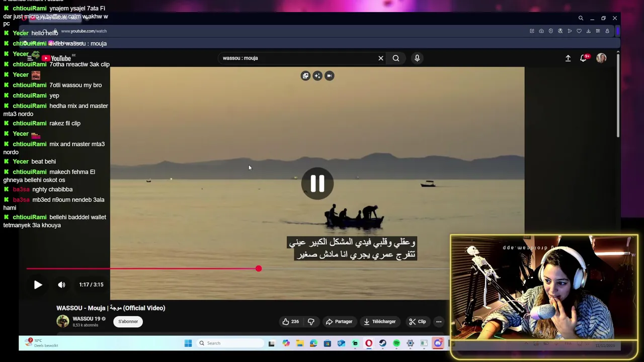Open the YouTube hamburger guide menu
The image size is (644, 362).
[30, 58]
